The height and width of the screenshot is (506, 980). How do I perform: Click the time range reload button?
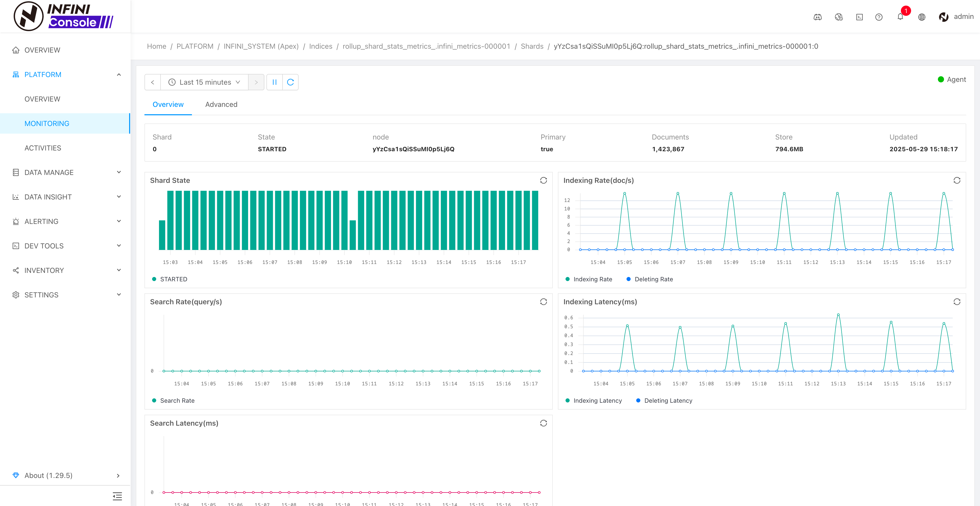290,82
